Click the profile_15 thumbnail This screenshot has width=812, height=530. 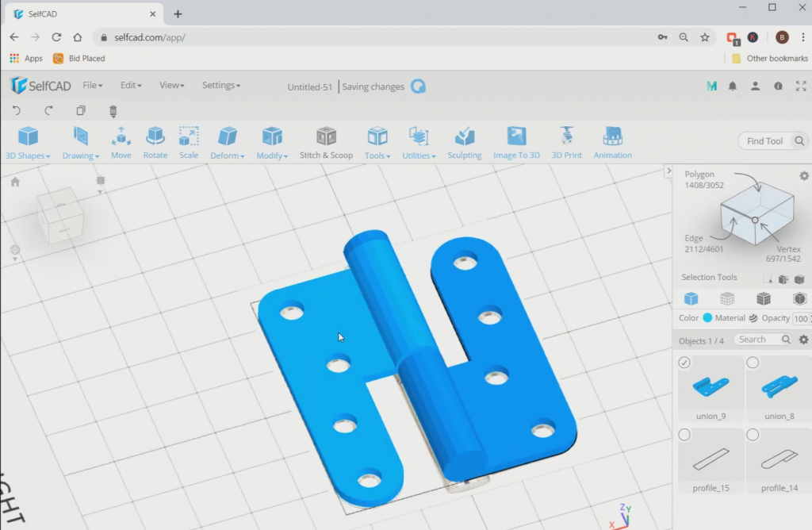pos(711,459)
